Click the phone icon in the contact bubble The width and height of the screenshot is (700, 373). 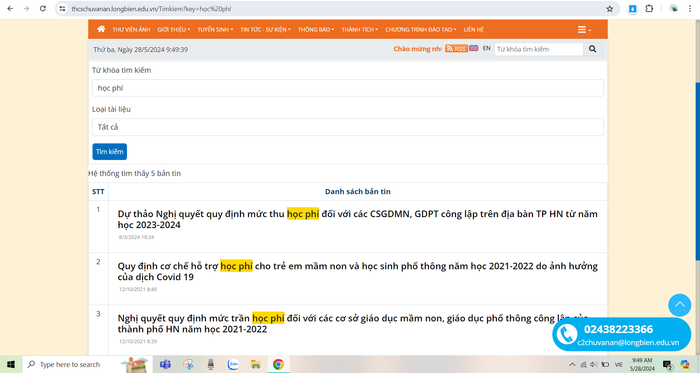coord(567,335)
